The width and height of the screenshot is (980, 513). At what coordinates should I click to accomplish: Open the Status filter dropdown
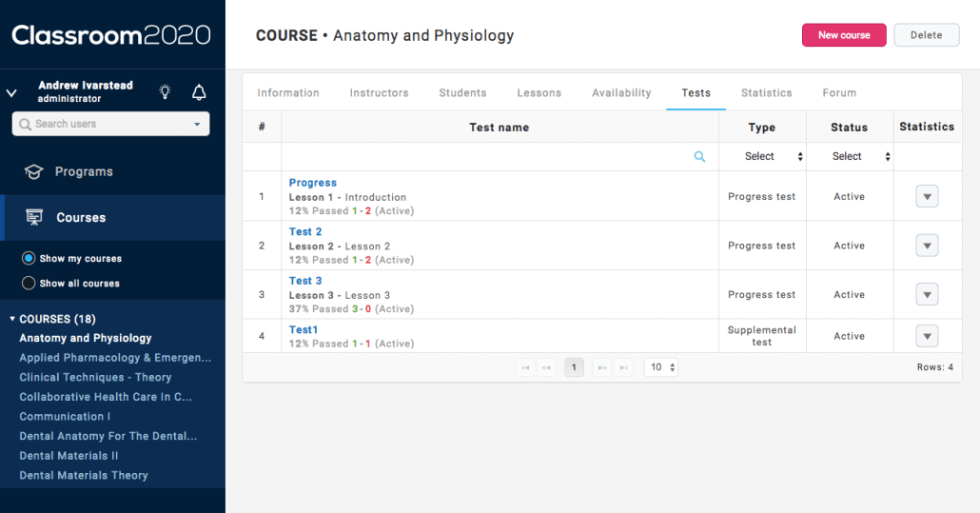849,157
